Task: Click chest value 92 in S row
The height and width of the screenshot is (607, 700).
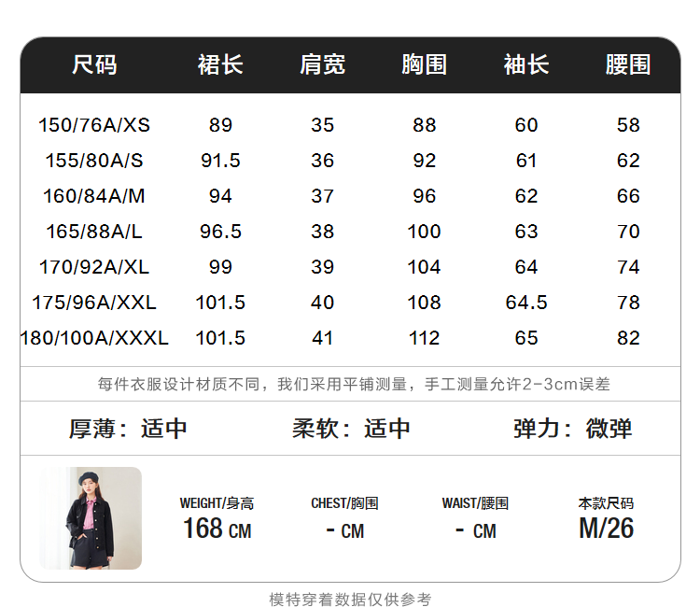Action: click(424, 161)
